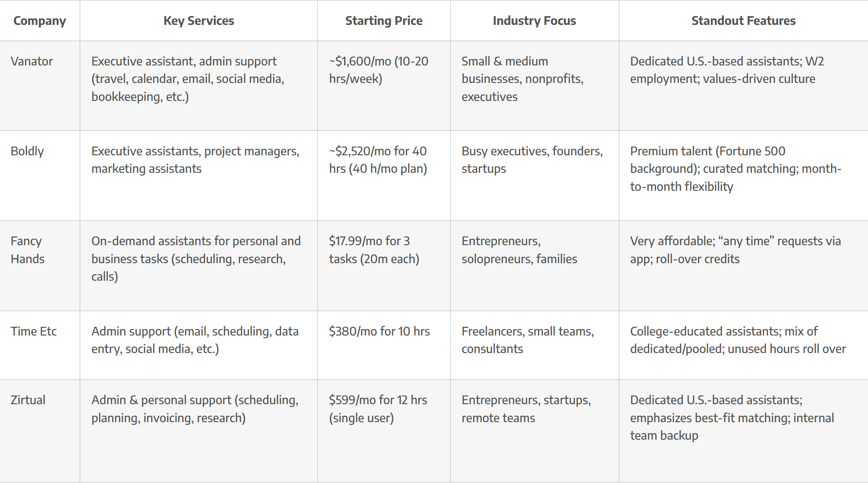Screen dimensions: 868x483
Task: Select the Fancy Hands company cell
Action: coord(28,250)
